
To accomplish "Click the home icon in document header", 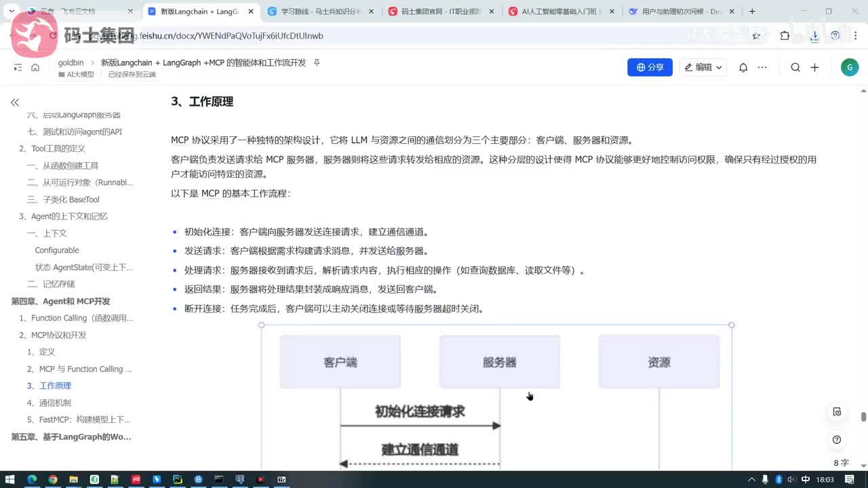I will 35,67.
